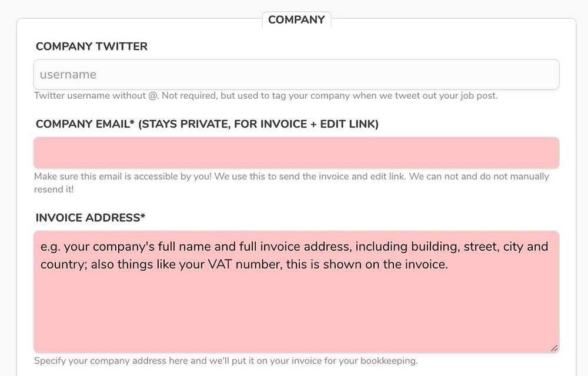Viewport: 588px width, 376px height.
Task: Click the empty area of Invoice Address textarea
Action: click(x=296, y=311)
